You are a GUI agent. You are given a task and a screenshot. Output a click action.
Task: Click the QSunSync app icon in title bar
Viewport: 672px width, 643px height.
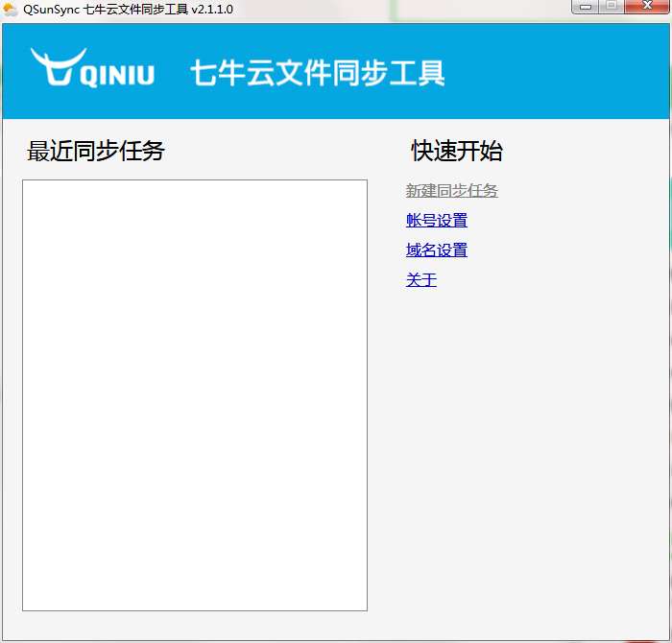tap(11, 10)
